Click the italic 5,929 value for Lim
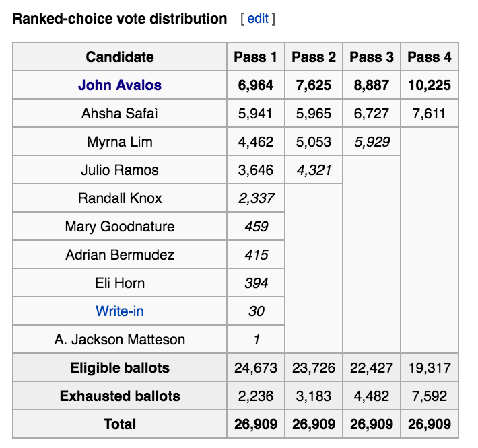The width and height of the screenshot is (478, 448). [x=372, y=142]
